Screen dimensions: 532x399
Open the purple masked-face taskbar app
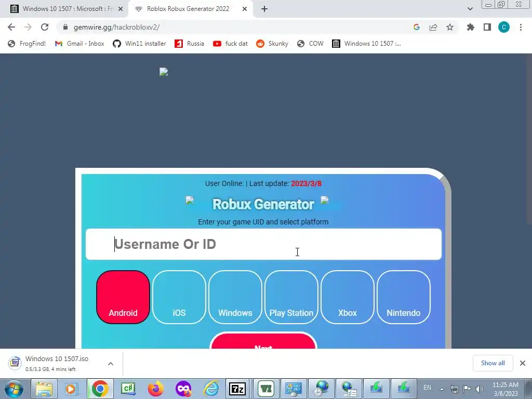click(x=183, y=389)
